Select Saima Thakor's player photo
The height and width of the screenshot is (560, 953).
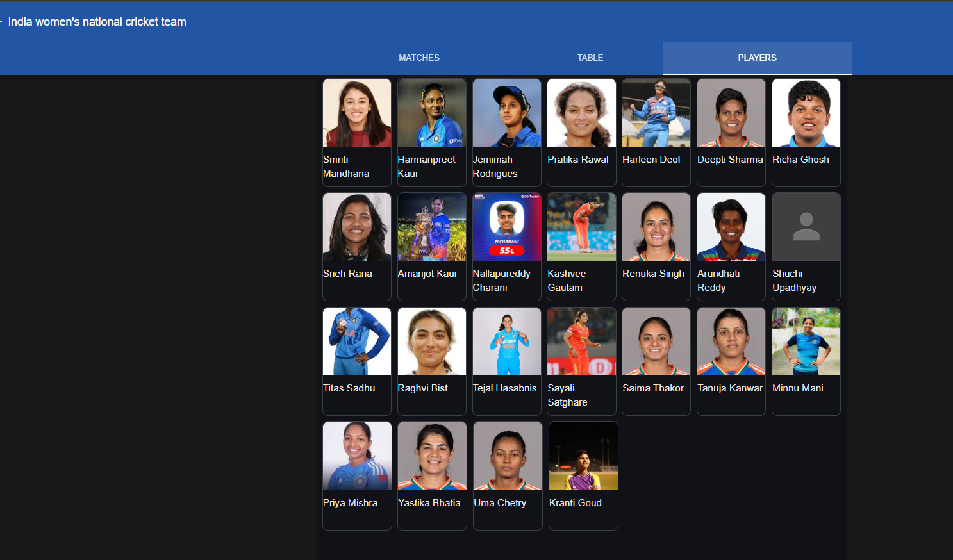(x=656, y=342)
